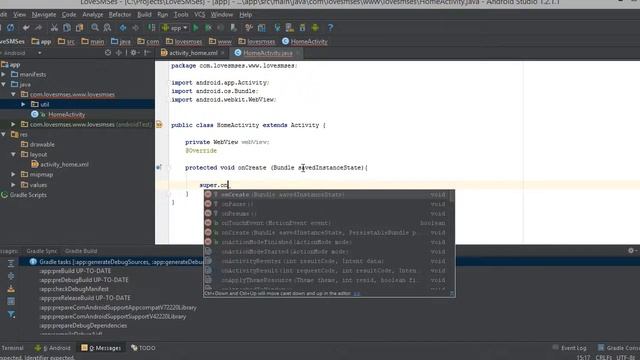Screen dimensions: 640x360
Task: Click the main breadcrumb folder
Action: click(x=93, y=42)
